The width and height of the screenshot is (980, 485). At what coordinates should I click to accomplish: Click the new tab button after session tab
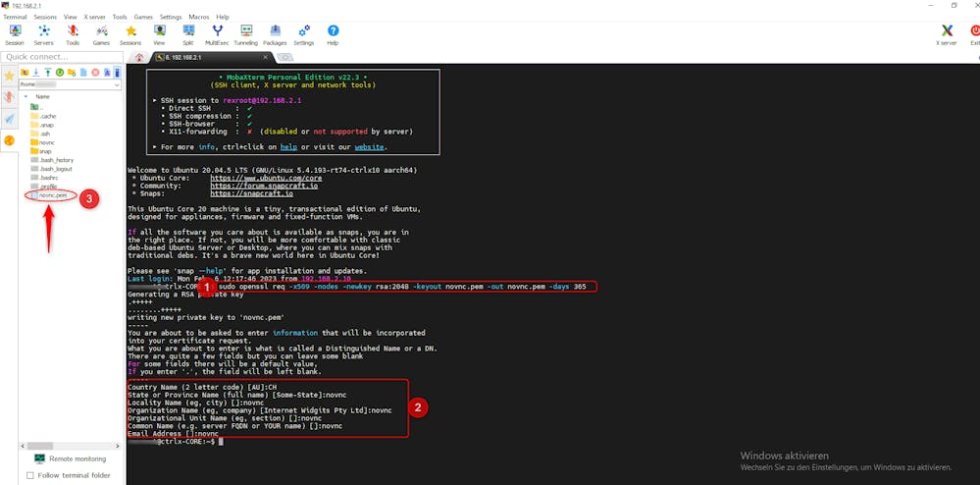[x=284, y=58]
